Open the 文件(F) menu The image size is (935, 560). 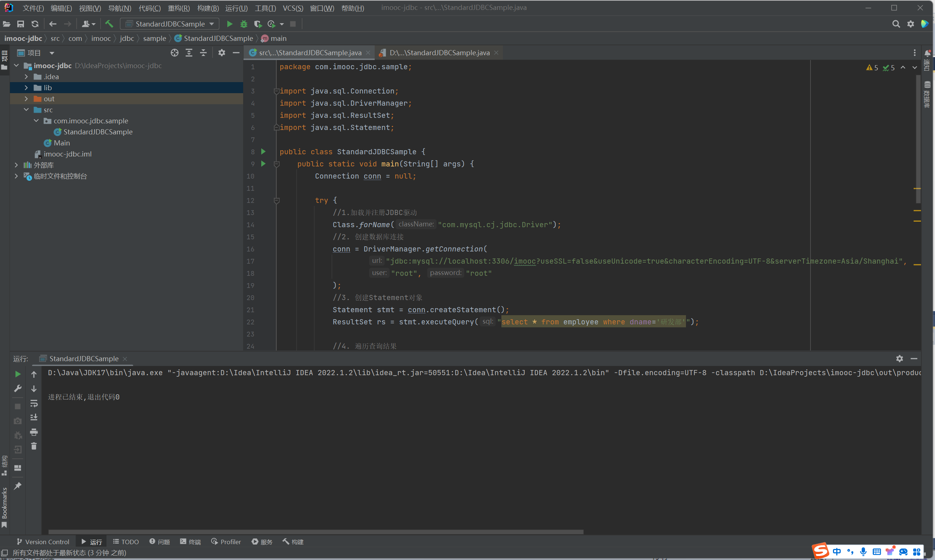(33, 8)
